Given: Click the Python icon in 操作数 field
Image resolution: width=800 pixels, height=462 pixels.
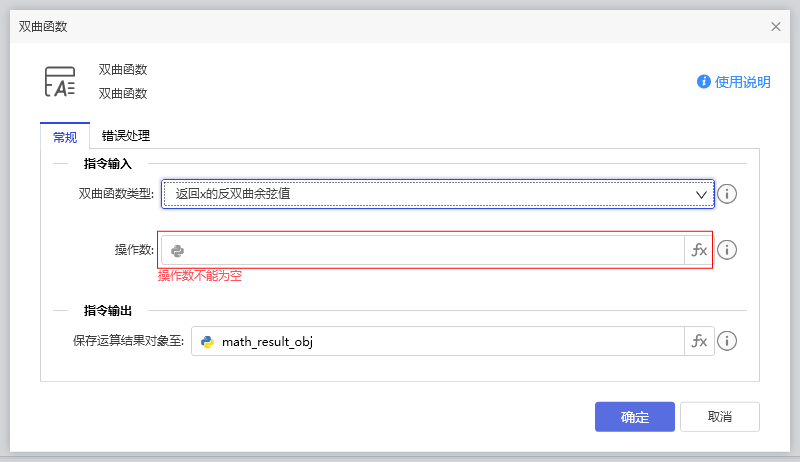Looking at the screenshot, I should (x=177, y=250).
